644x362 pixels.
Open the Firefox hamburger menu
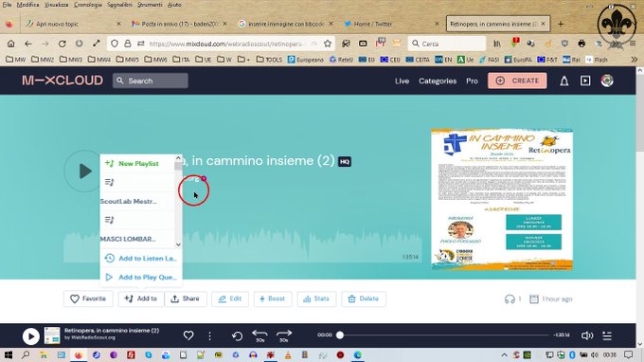pos(633,44)
